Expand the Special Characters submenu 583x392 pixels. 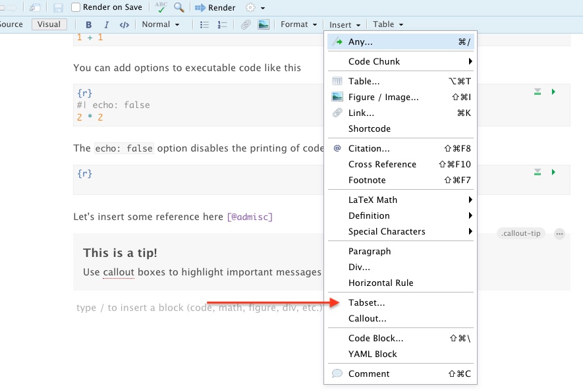click(x=401, y=231)
